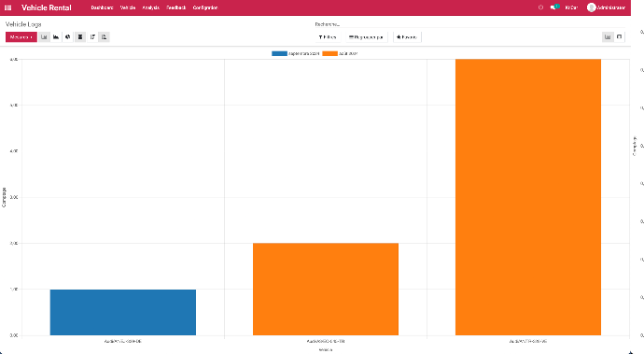Open the Favoris dropdown

coord(407,37)
